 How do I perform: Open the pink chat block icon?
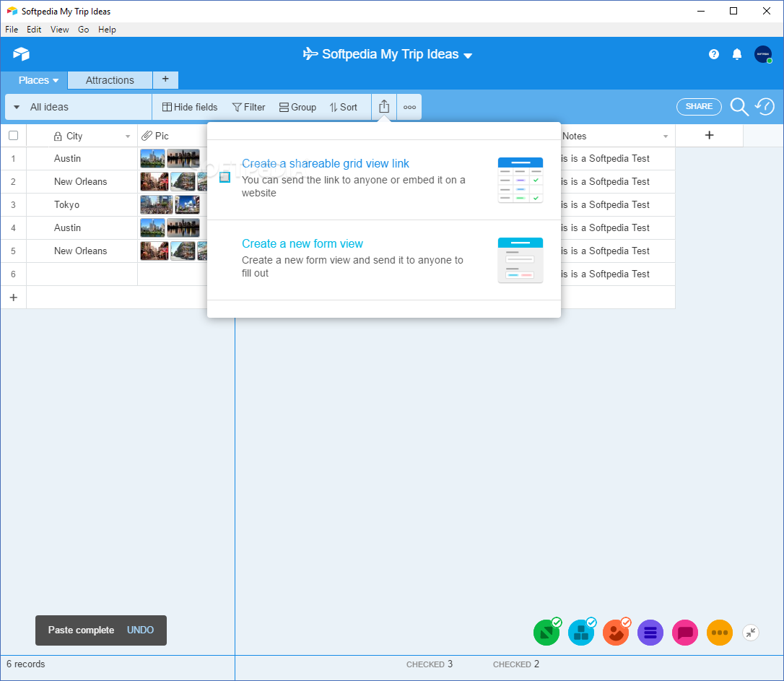[685, 633]
